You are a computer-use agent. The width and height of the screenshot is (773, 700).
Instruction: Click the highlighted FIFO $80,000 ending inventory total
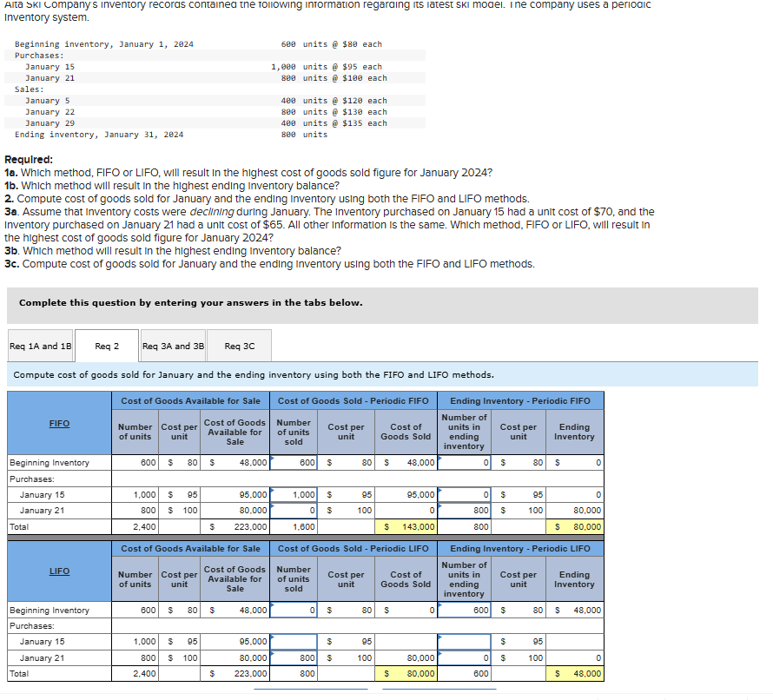click(574, 526)
